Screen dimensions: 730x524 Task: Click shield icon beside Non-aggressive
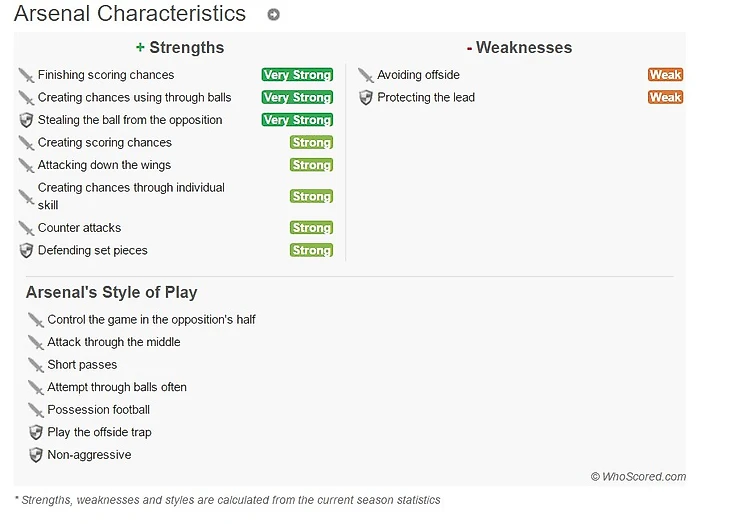[x=36, y=455]
